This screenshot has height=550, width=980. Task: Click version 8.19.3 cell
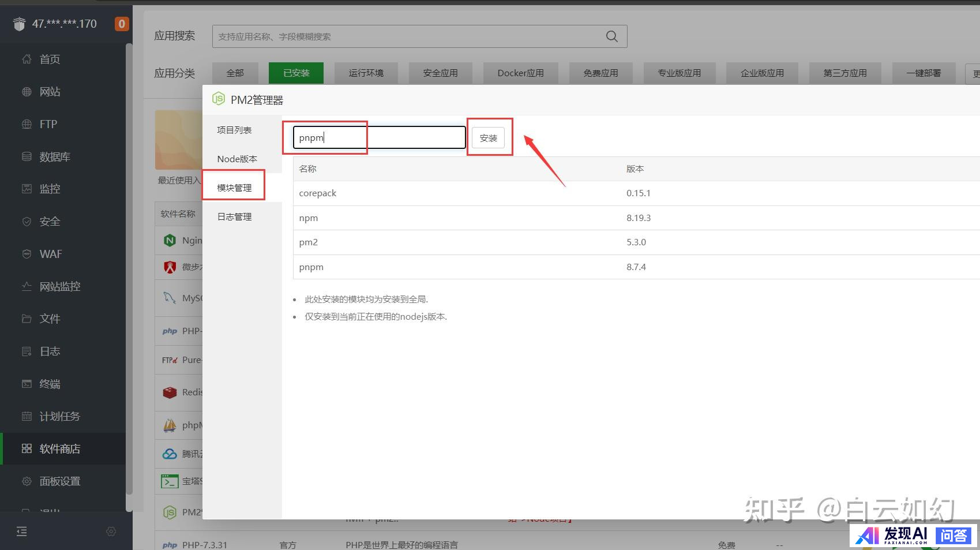639,218
